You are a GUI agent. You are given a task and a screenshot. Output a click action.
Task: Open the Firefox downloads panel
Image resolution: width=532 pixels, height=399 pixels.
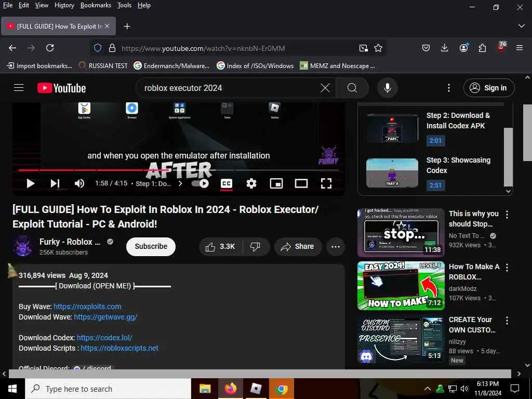click(x=445, y=48)
